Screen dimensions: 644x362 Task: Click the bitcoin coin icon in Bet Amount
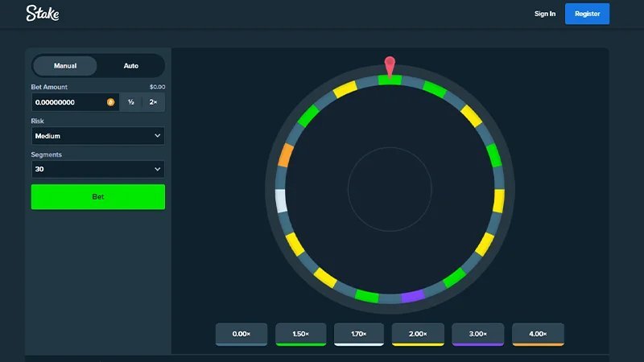[110, 102]
